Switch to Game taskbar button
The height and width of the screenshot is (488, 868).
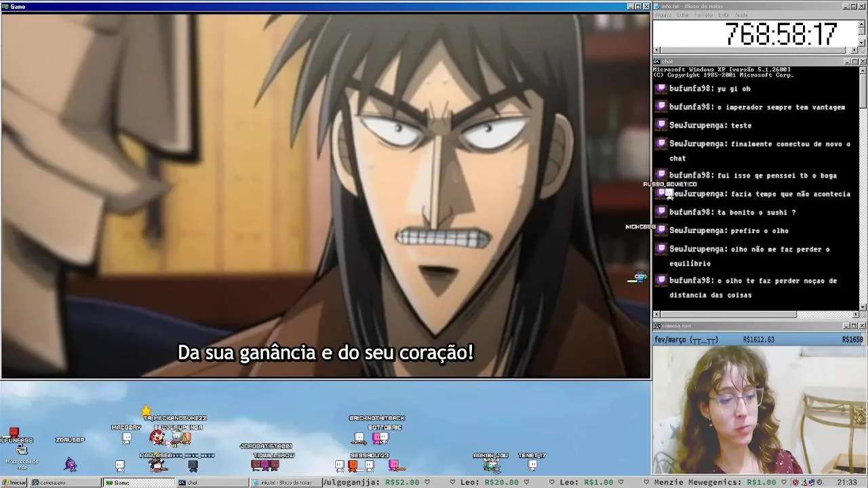(x=138, y=483)
